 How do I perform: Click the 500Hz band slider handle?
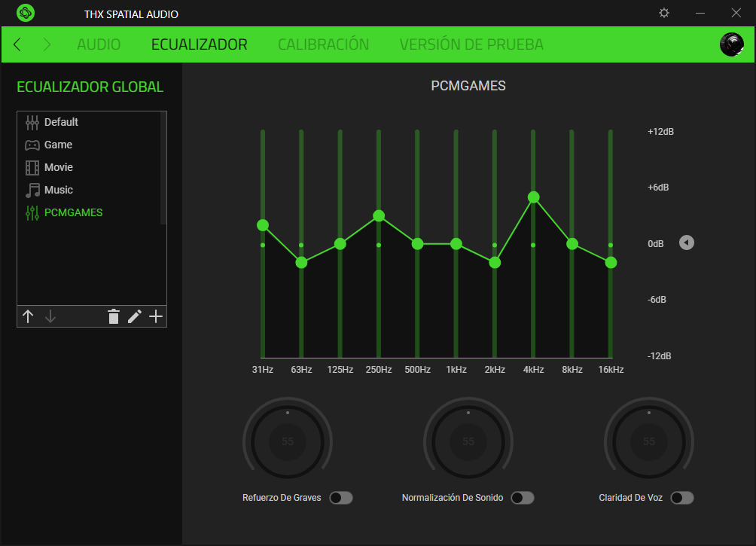[x=418, y=244]
